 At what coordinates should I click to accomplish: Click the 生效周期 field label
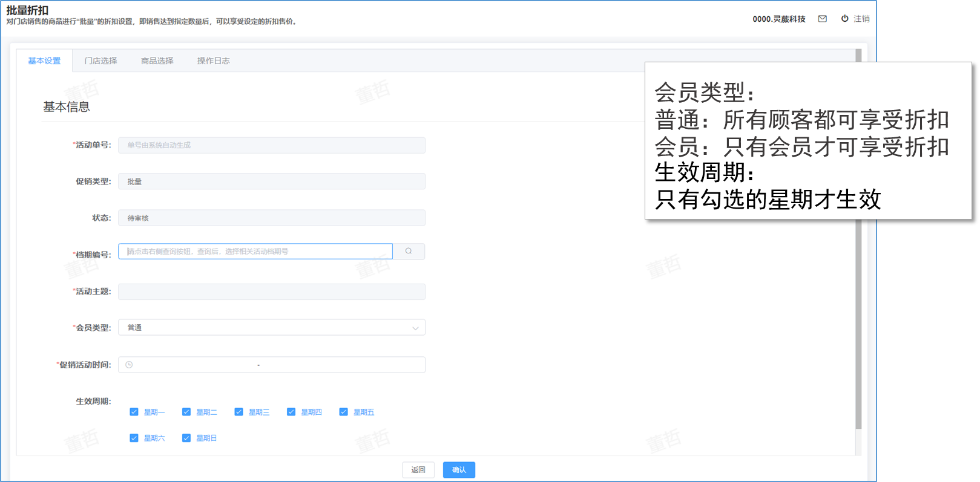pyautogui.click(x=93, y=401)
